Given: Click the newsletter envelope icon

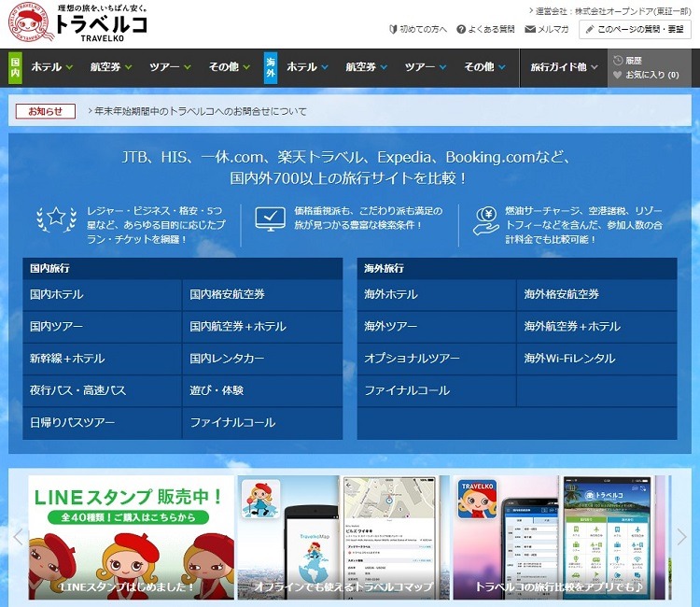Looking at the screenshot, I should 530,30.
